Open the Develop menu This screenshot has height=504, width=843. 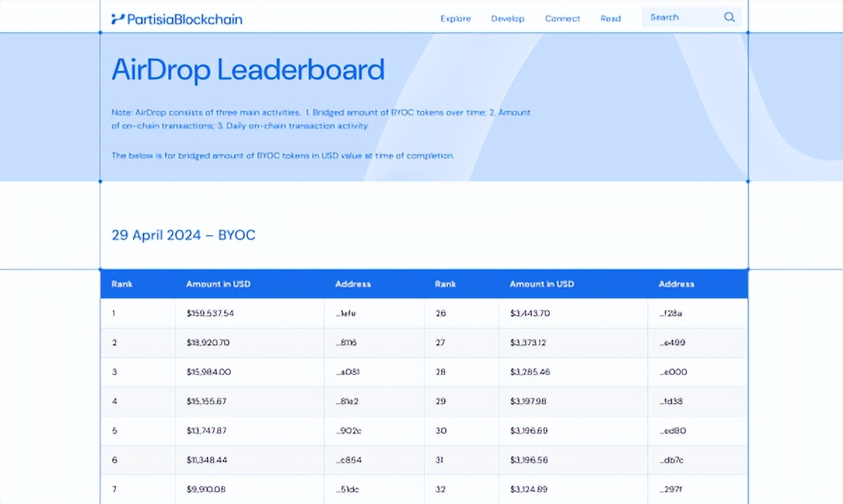[x=508, y=19]
